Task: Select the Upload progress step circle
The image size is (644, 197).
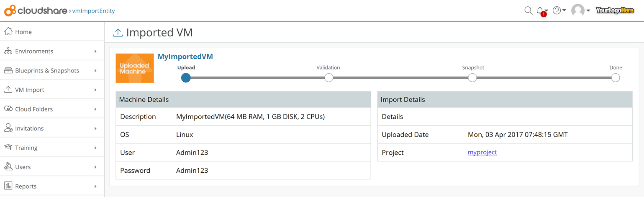Action: coord(186,78)
